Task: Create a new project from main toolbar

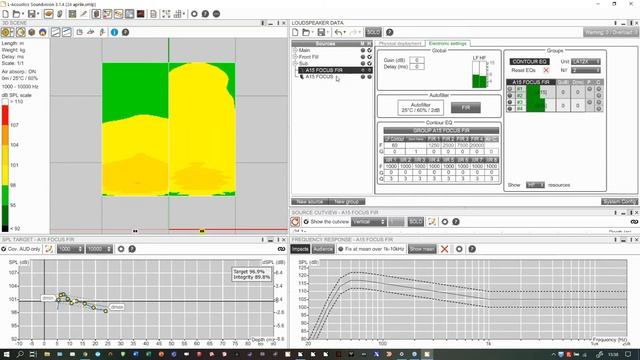Action: pyautogui.click(x=6, y=14)
